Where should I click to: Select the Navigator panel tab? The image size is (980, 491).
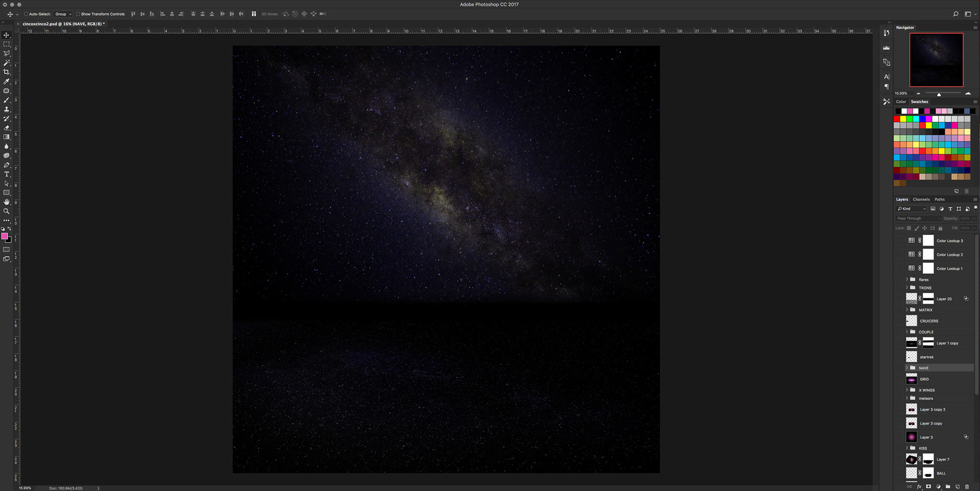905,28
